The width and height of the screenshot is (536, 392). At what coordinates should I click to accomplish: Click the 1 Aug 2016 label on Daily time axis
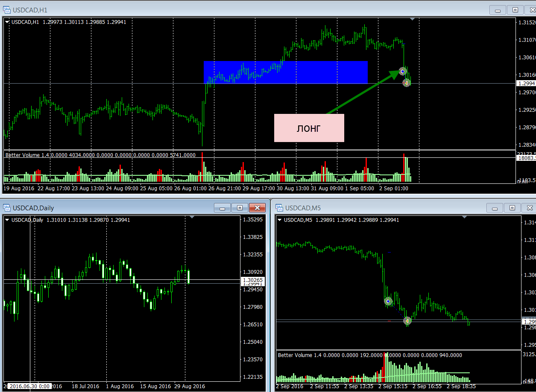coord(120,386)
